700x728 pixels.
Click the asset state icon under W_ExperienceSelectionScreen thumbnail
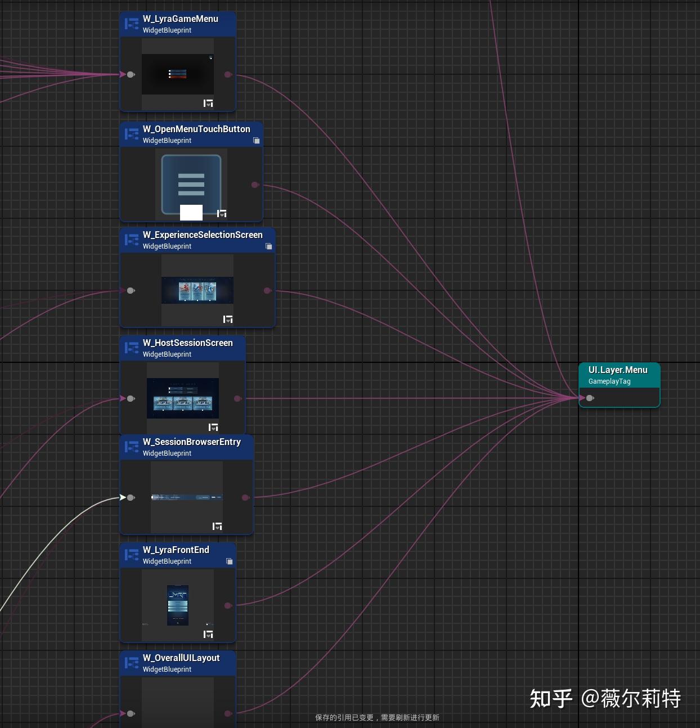(x=228, y=318)
